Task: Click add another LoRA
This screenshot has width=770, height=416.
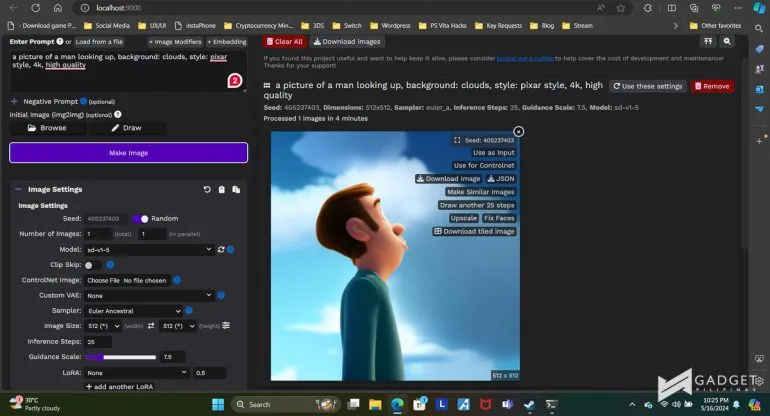Action: click(x=119, y=387)
